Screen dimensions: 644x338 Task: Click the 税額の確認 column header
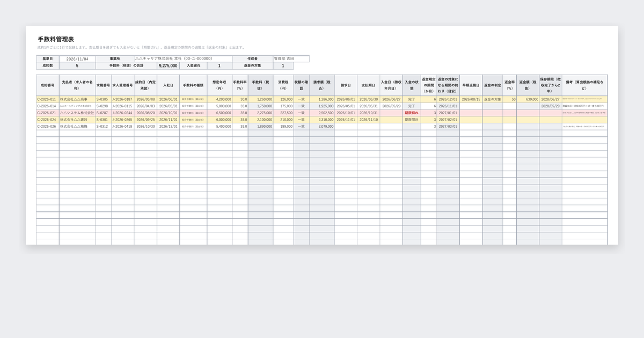[x=302, y=85]
